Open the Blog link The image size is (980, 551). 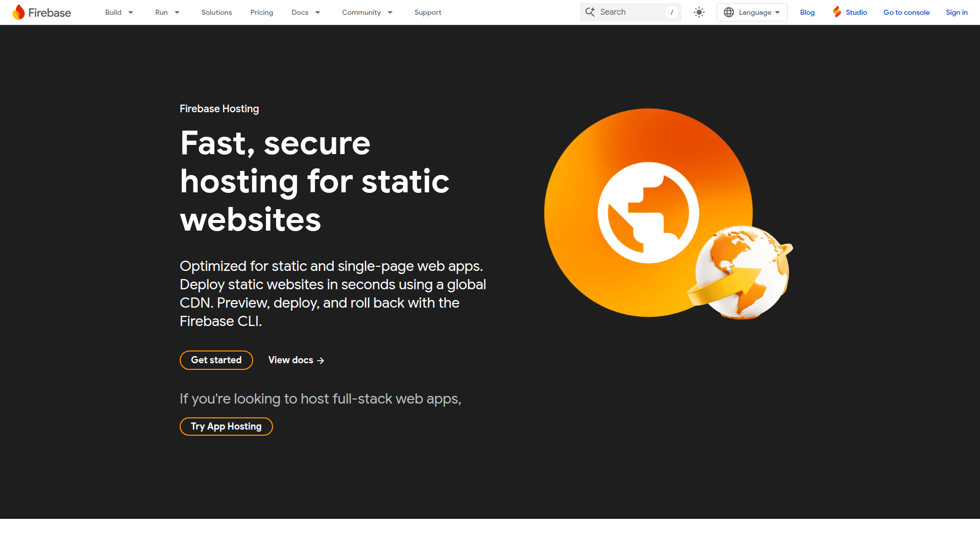807,12
